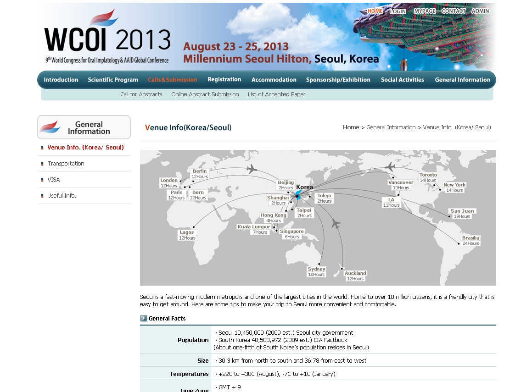Click the London label on the map
Image resolution: width=532 pixels, height=392 pixels.
pyautogui.click(x=169, y=183)
